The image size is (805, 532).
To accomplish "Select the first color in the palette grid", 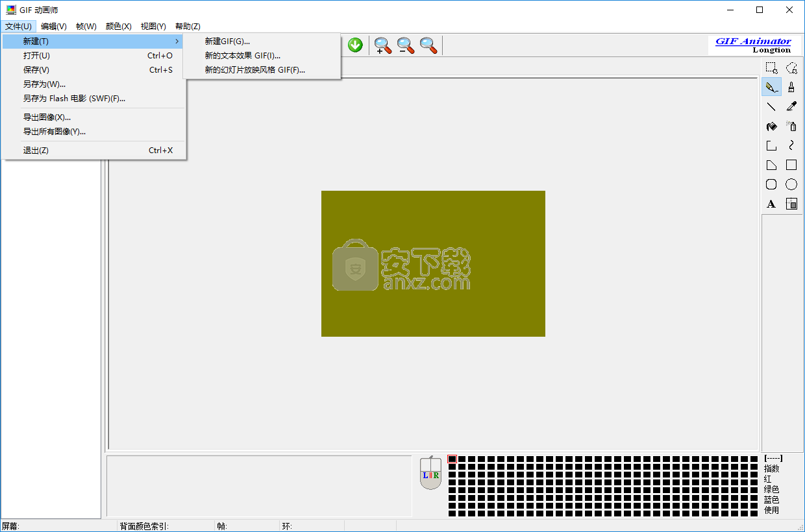I will (452, 459).
